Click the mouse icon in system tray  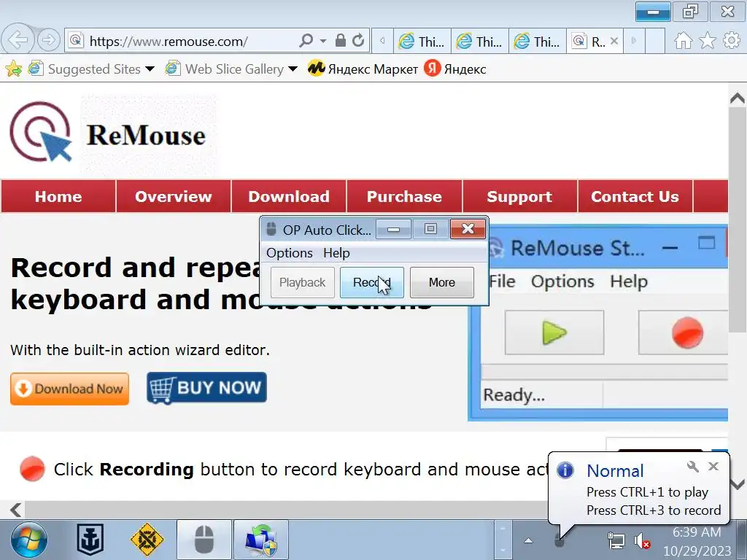click(x=559, y=540)
